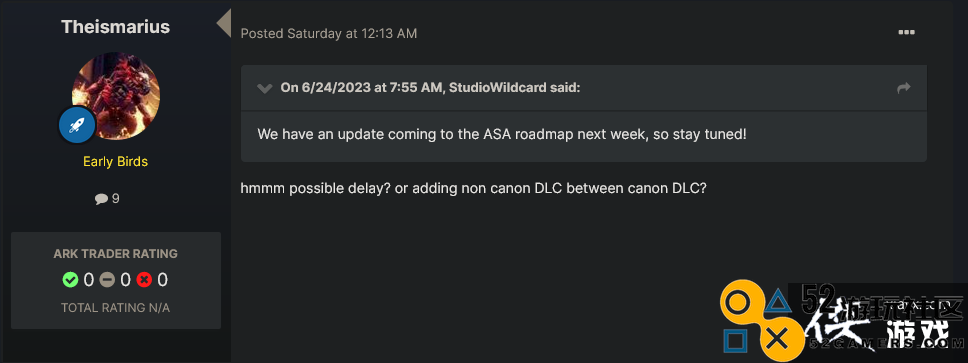Open the Theismarius profile name link
Screen dimensions: 968x363
pos(115,27)
